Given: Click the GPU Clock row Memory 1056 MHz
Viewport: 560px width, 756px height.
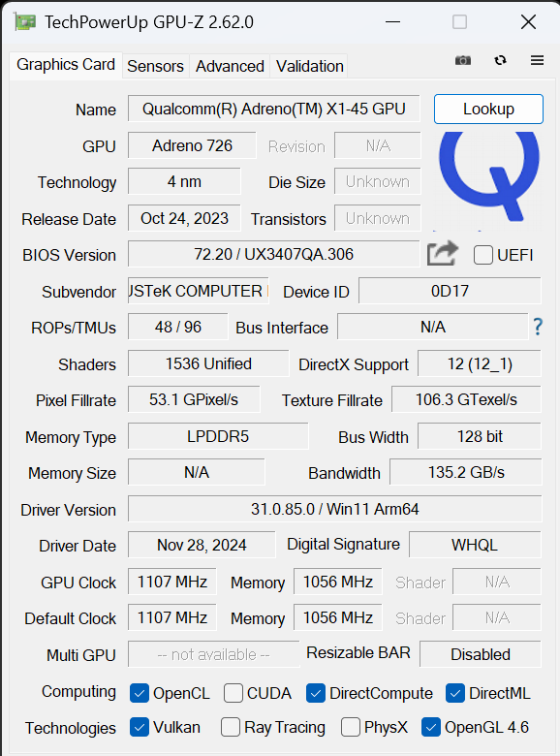Looking at the screenshot, I should (x=338, y=582).
